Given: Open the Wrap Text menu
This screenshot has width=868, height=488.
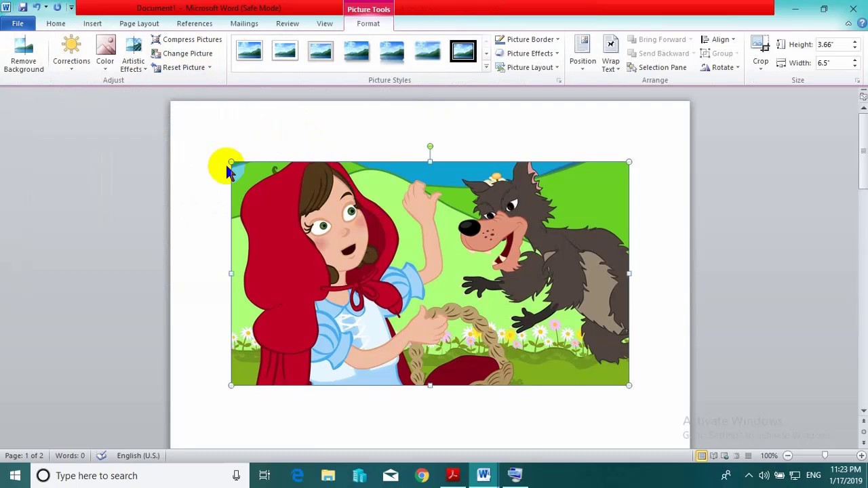Looking at the screenshot, I should pos(610,54).
